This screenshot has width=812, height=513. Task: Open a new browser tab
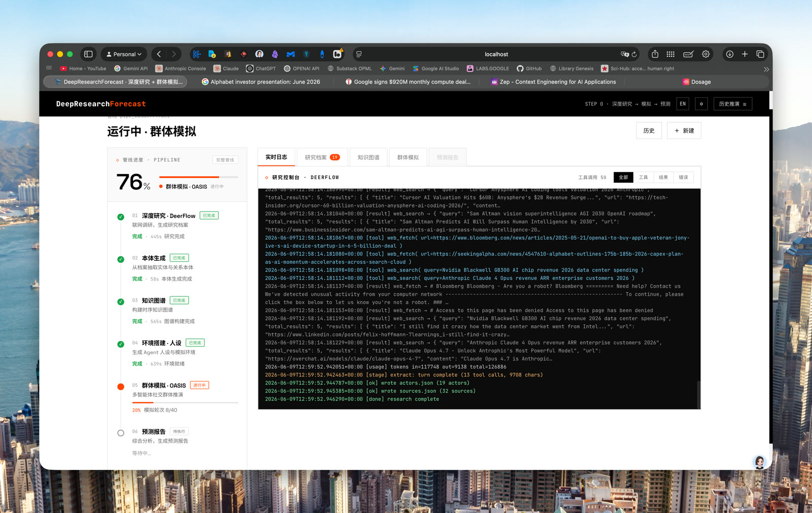click(x=745, y=54)
